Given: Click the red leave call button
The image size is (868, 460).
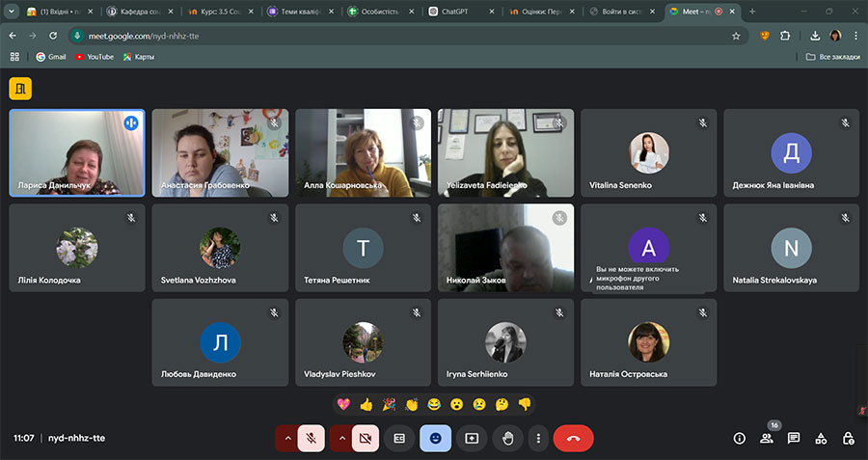Looking at the screenshot, I should pyautogui.click(x=573, y=438).
